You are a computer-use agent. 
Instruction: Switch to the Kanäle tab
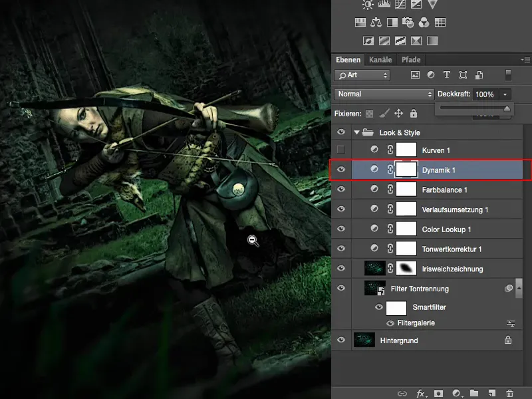coord(381,59)
